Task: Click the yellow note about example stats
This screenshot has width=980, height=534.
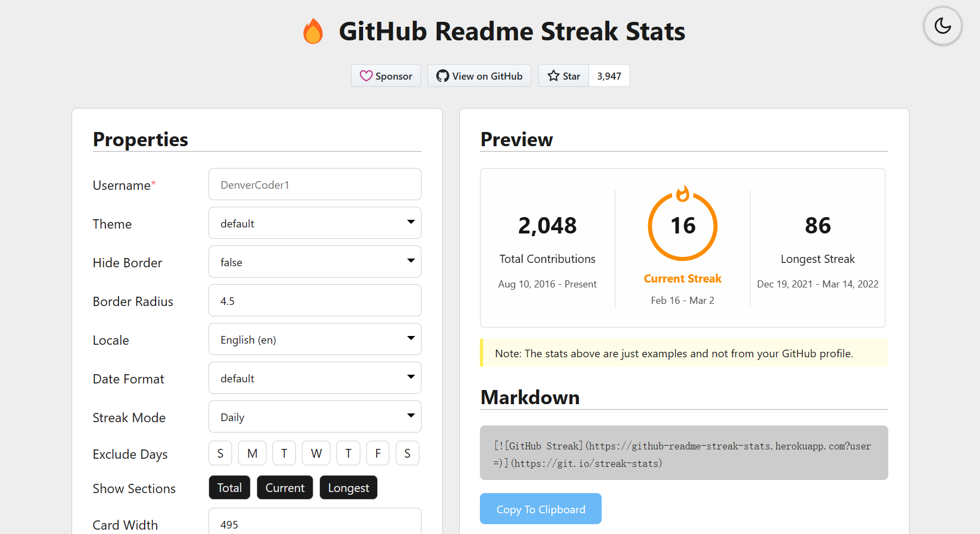Action: point(684,353)
